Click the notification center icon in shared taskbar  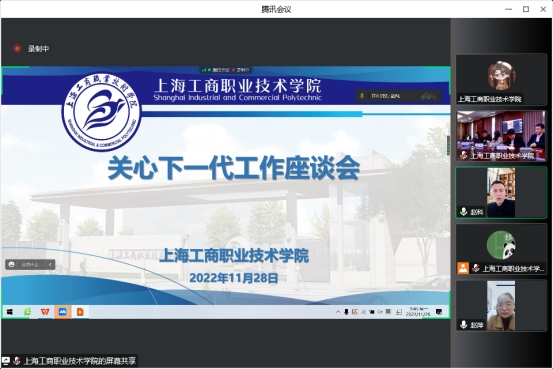pyautogui.click(x=439, y=312)
